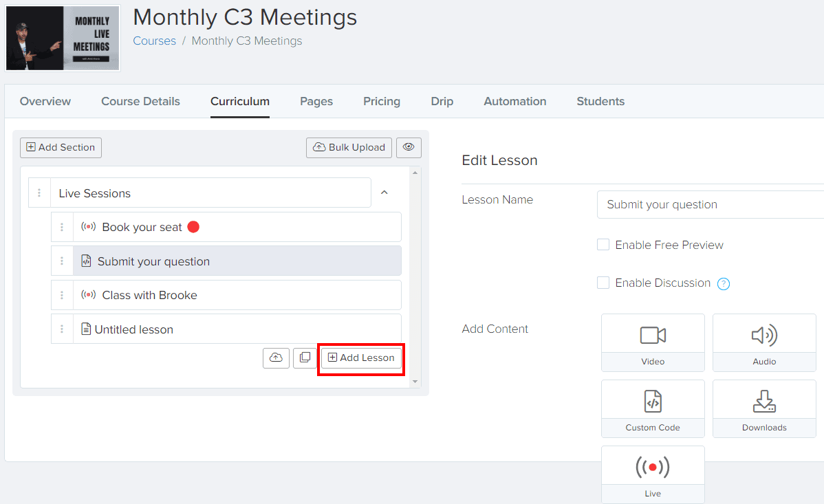
Task: Add Video content to the lesson
Action: click(x=653, y=342)
